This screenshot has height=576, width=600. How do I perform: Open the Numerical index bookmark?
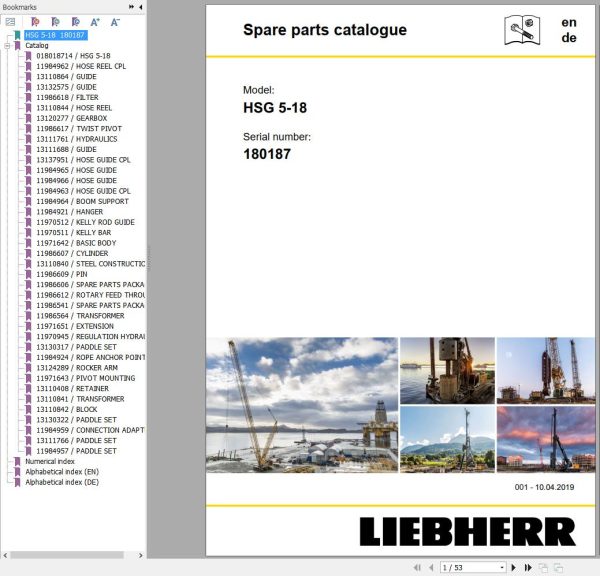click(50, 461)
